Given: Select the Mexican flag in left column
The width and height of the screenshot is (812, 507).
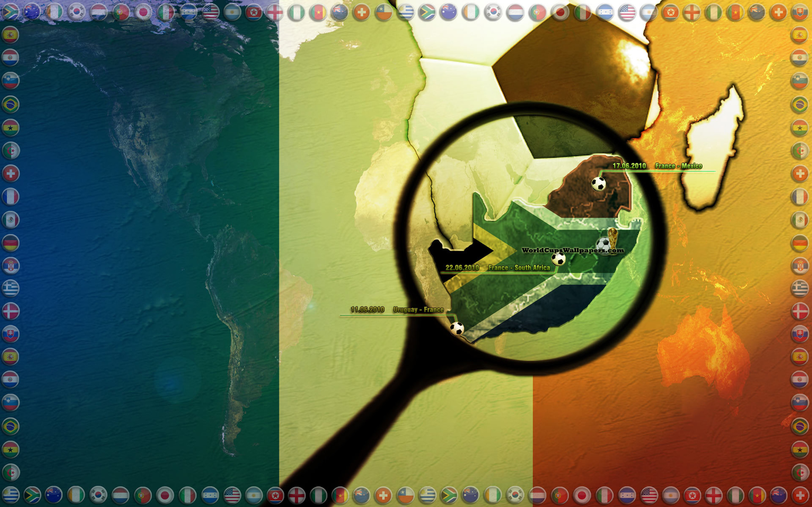Looking at the screenshot, I should tap(10, 220).
